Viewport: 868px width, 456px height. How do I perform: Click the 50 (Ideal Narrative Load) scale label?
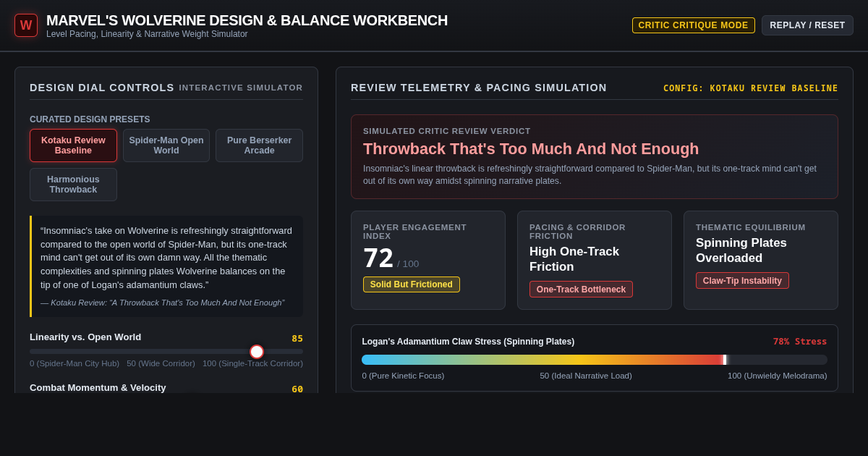(x=586, y=376)
